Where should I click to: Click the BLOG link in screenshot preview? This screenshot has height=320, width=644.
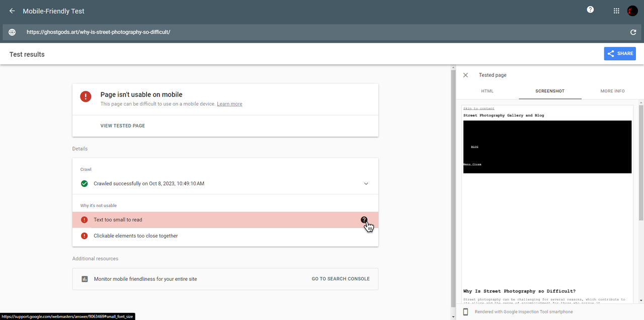tap(474, 147)
